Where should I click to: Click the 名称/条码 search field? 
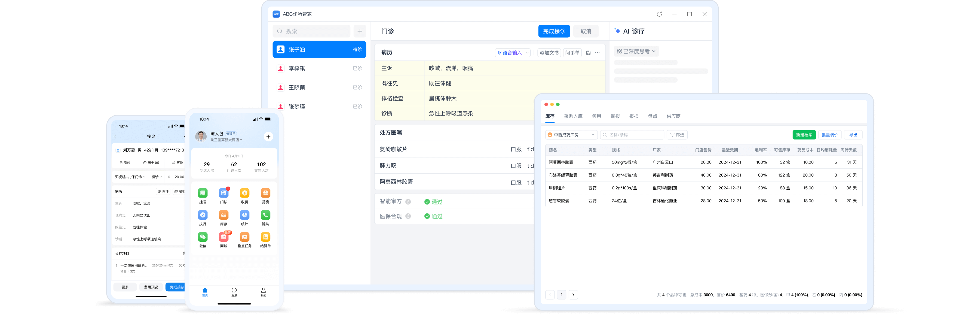(632, 135)
